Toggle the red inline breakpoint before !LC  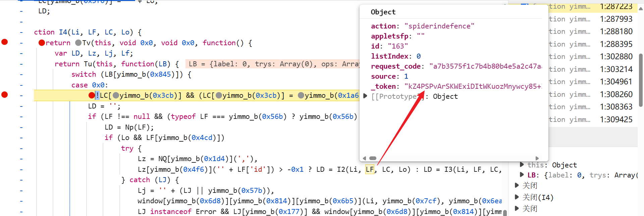[x=91, y=95]
